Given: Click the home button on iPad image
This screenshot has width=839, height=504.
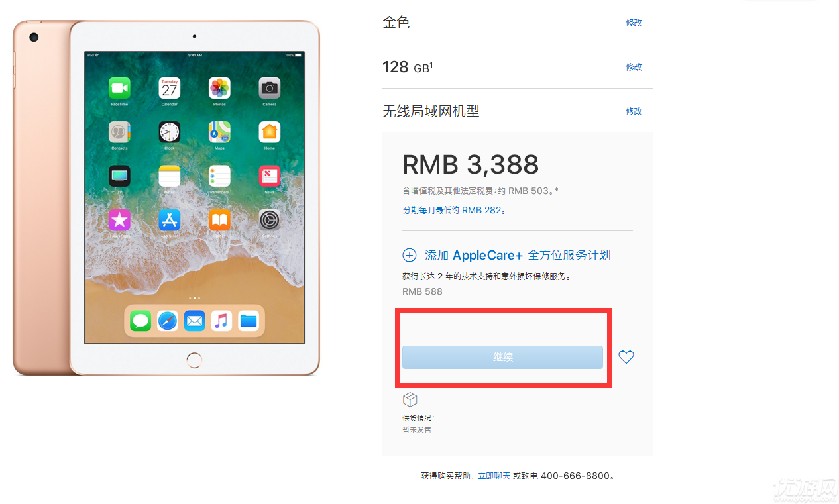Looking at the screenshot, I should click(x=194, y=360).
